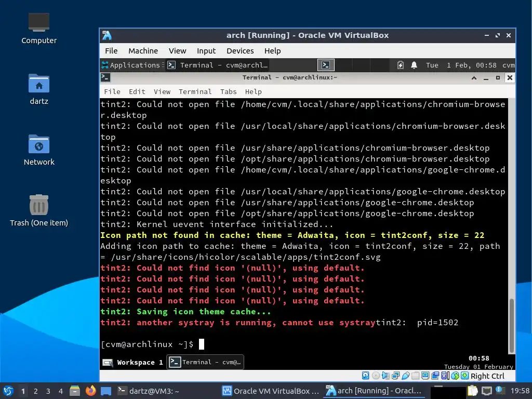Click the optical disc status icon
The width and height of the screenshot is (532, 399).
point(376,376)
